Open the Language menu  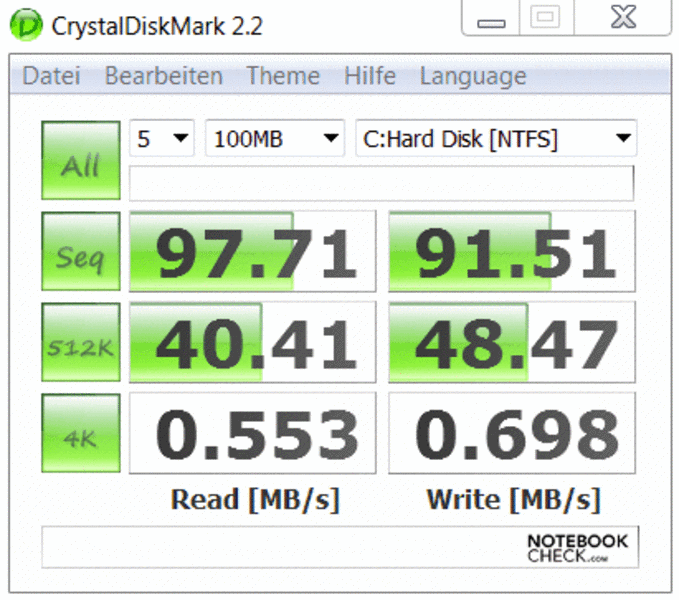click(473, 77)
